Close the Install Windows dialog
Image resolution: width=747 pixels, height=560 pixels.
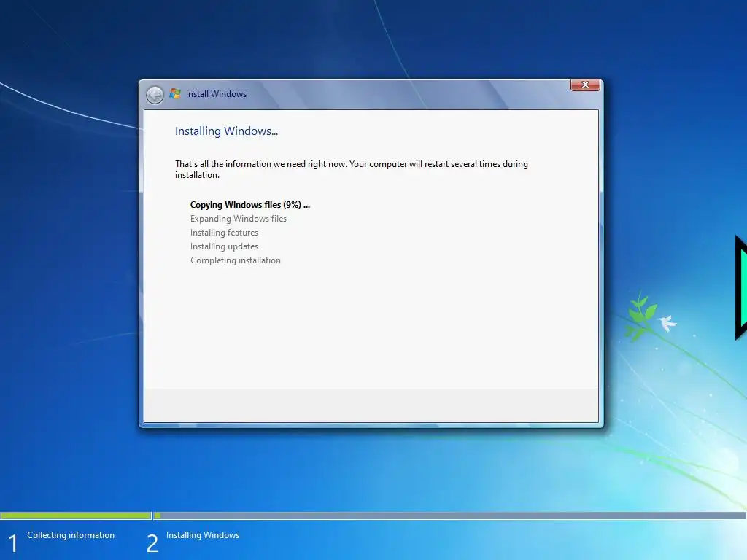tap(585, 85)
